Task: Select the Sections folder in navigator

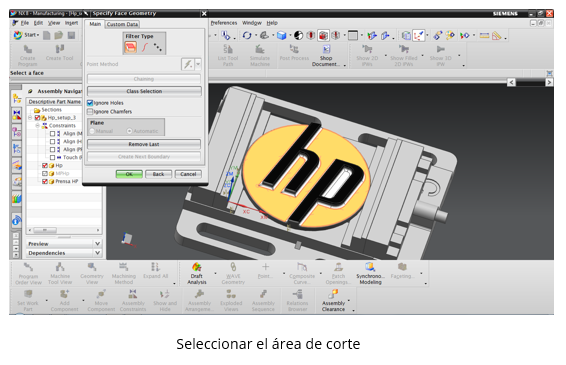Action: coord(48,110)
